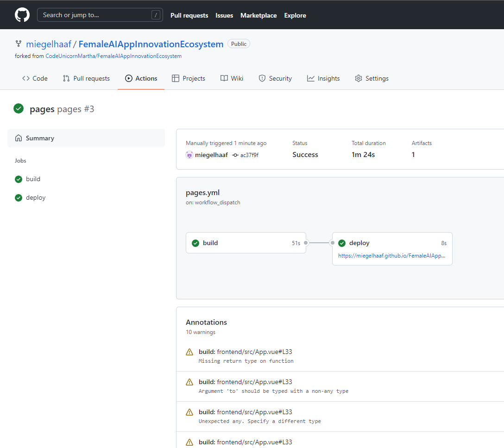
Task: Click the gear icon on the Settings tab
Action: coord(358,78)
